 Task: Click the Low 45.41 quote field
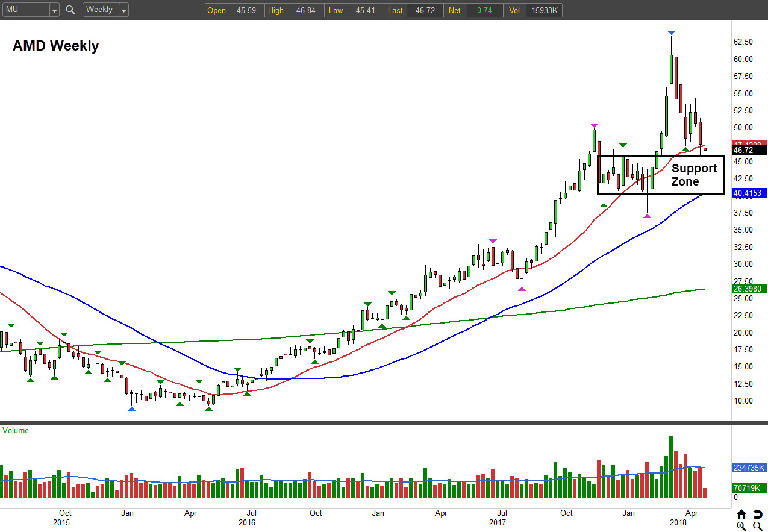[354, 10]
